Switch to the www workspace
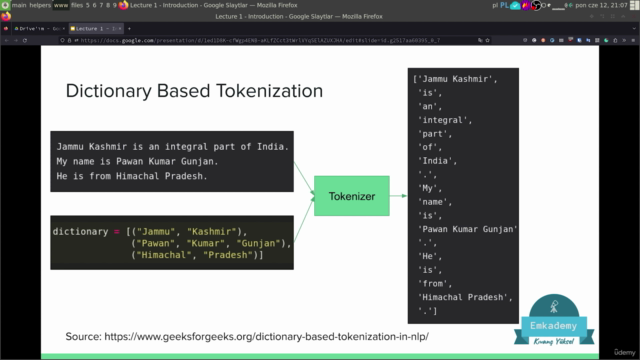Viewport: 640px width, 360px height. (x=61, y=5)
